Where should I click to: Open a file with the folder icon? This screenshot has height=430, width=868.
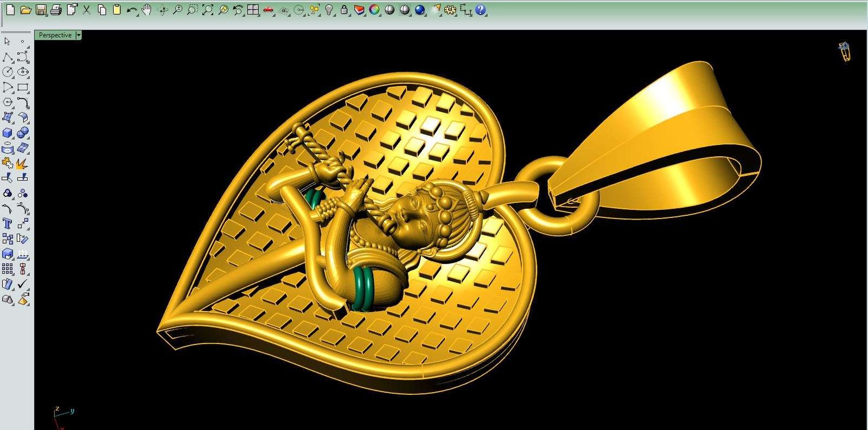point(25,10)
